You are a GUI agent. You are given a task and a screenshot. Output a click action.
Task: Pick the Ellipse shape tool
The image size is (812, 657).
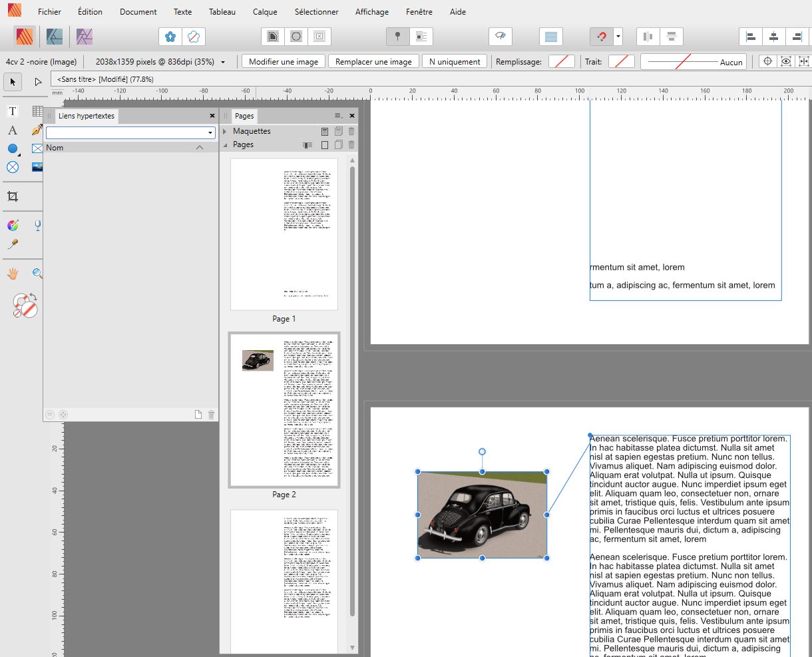[13, 149]
